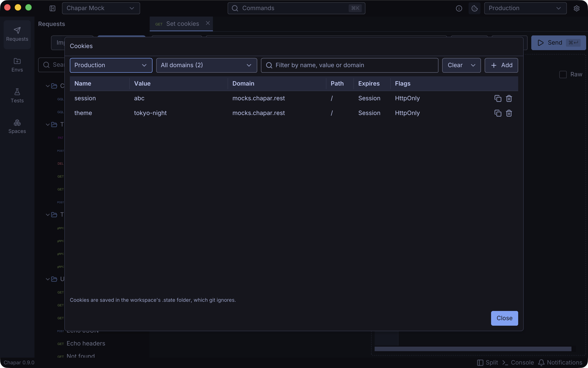Image resolution: width=588 pixels, height=368 pixels.
Task: Open the Clear dropdown button
Action: [461, 65]
